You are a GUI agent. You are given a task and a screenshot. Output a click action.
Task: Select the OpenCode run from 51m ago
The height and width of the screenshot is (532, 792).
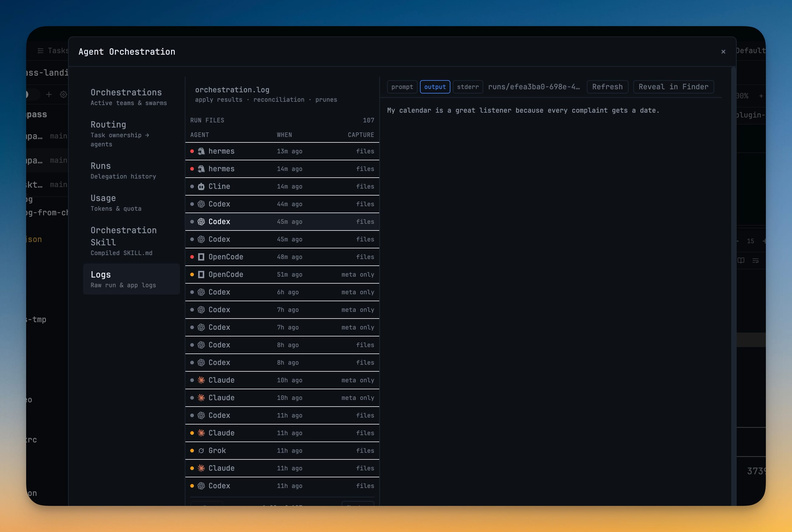coord(282,275)
